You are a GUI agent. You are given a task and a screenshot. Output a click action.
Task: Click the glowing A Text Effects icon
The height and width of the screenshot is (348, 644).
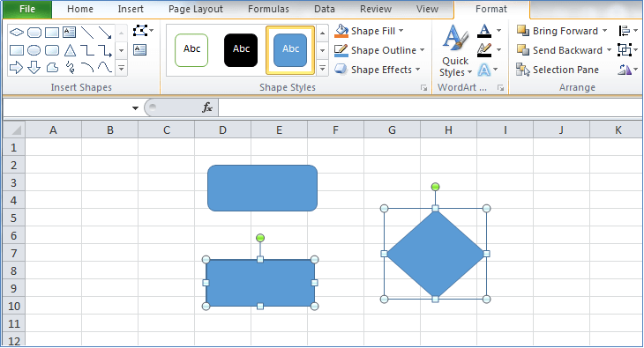tap(484, 70)
